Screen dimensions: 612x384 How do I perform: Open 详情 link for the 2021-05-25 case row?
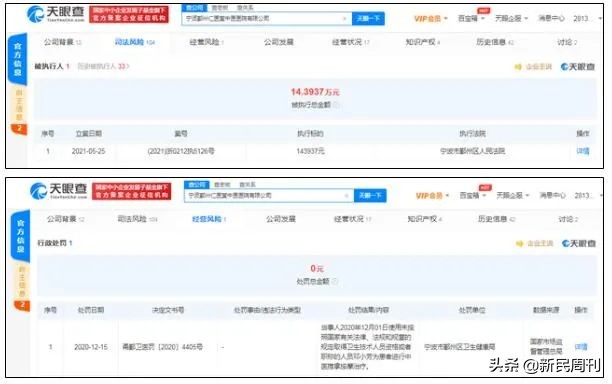(x=583, y=151)
